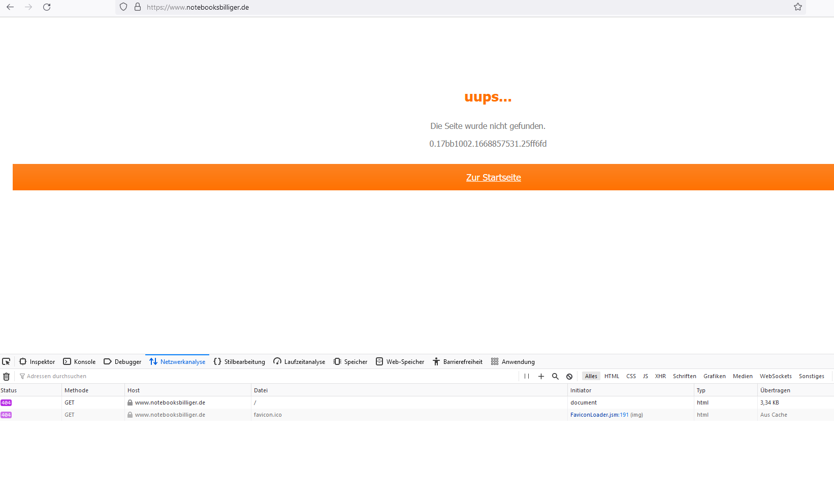This screenshot has height=504, width=834.
Task: Open FaviconLoader.jsm:191 in the initiator column
Action: point(599,415)
